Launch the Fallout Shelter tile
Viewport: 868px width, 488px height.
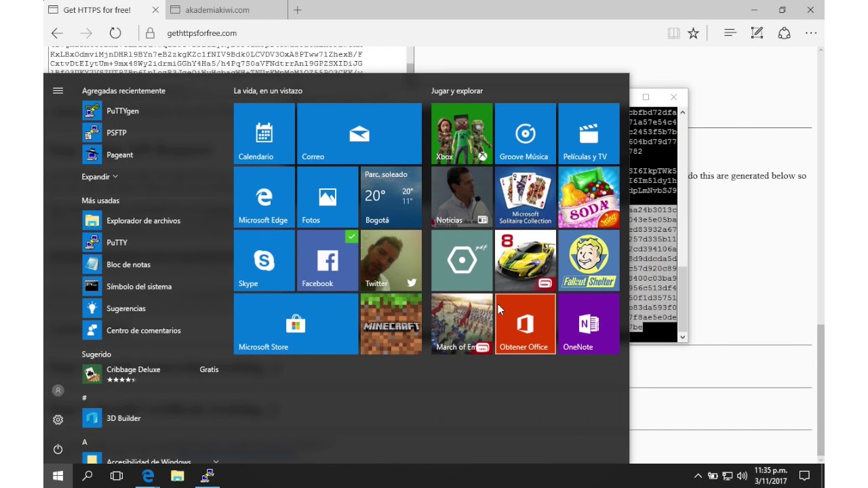pyautogui.click(x=589, y=261)
